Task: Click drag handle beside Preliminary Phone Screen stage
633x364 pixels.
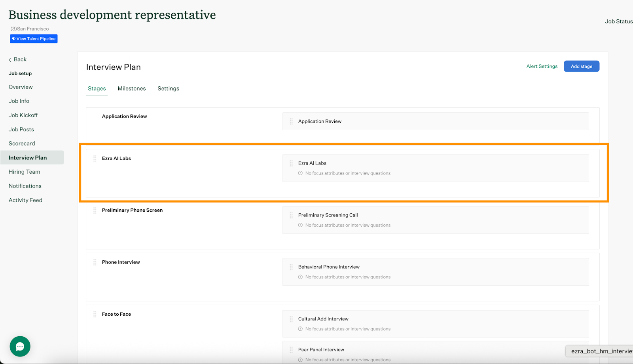Action: tap(95, 210)
